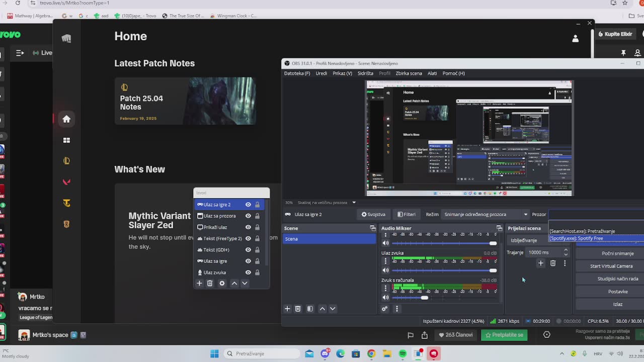Open transition properties three-dot menu
644x362 pixels.
point(565,263)
